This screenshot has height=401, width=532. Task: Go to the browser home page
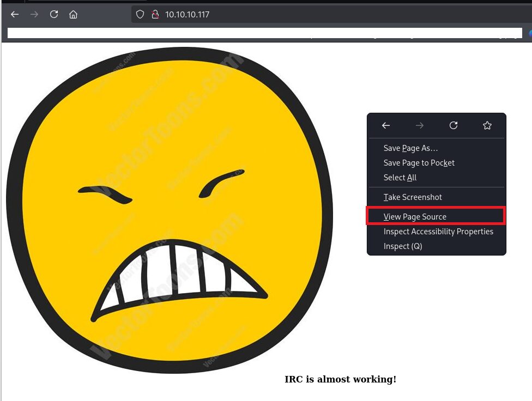(x=73, y=15)
